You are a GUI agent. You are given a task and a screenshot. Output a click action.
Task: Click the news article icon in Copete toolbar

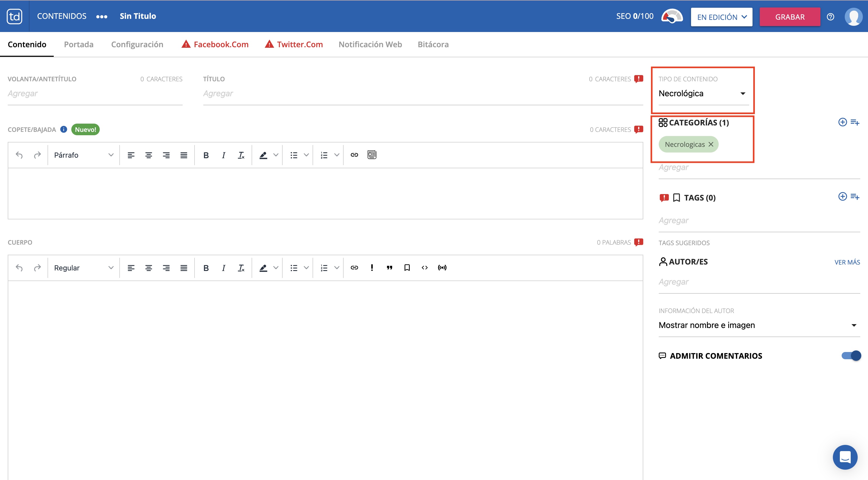pos(372,155)
